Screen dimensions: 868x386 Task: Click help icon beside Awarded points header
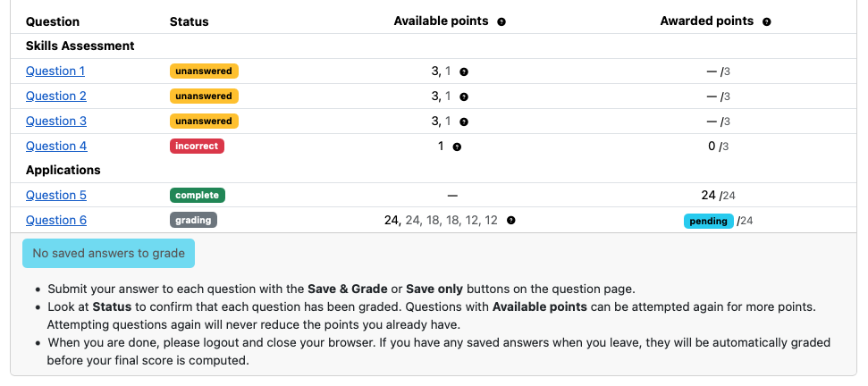click(x=767, y=22)
